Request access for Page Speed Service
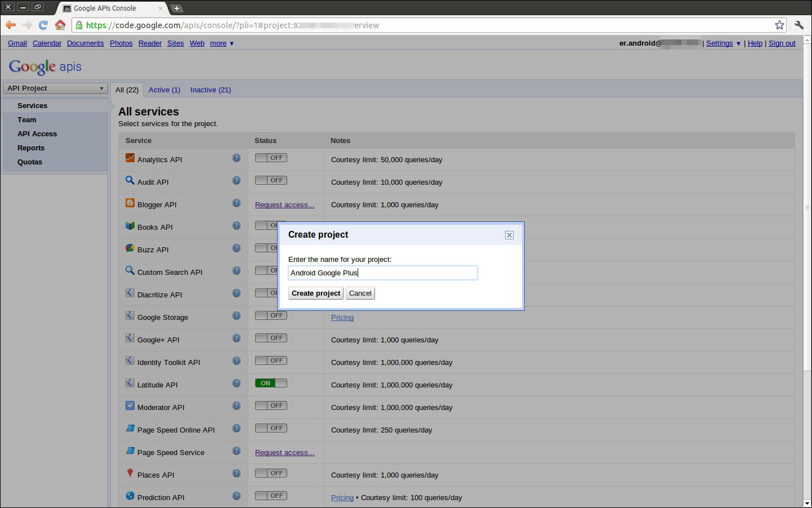Viewport: 812px width, 508px height. pos(285,453)
